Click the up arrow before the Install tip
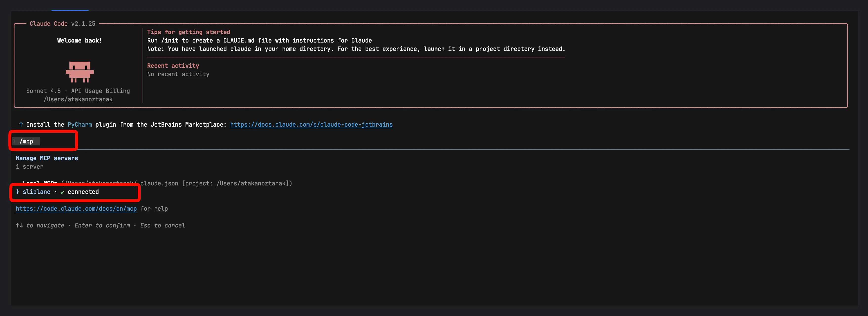Viewport: 868px width, 316px height. pyautogui.click(x=21, y=124)
